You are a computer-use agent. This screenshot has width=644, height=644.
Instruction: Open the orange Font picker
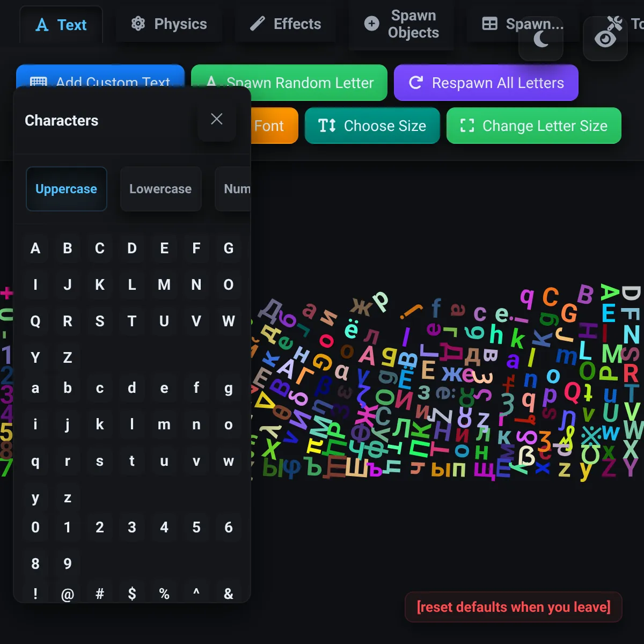(274, 126)
